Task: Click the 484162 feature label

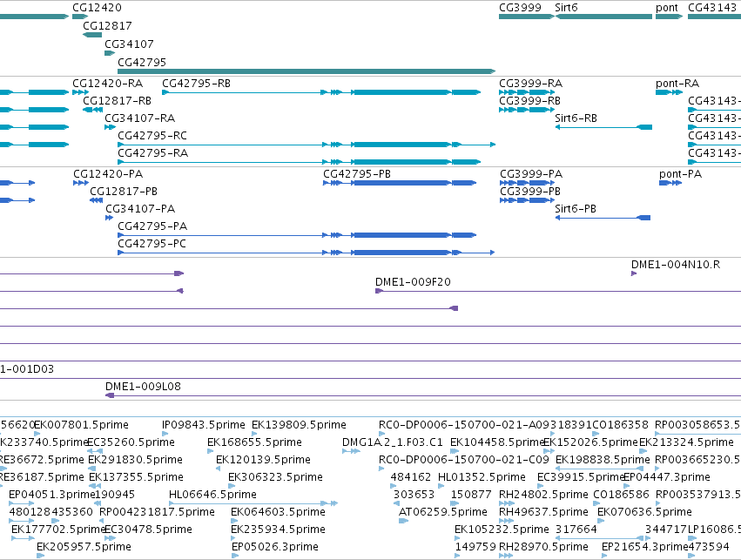Action: pos(411,478)
